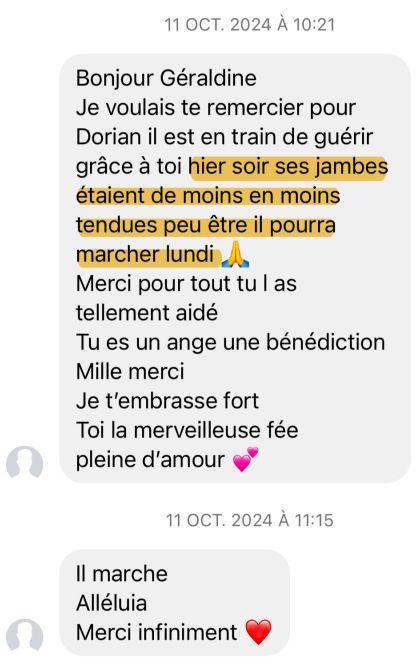Tap "Je voulais te remercier pour" line

point(216,108)
